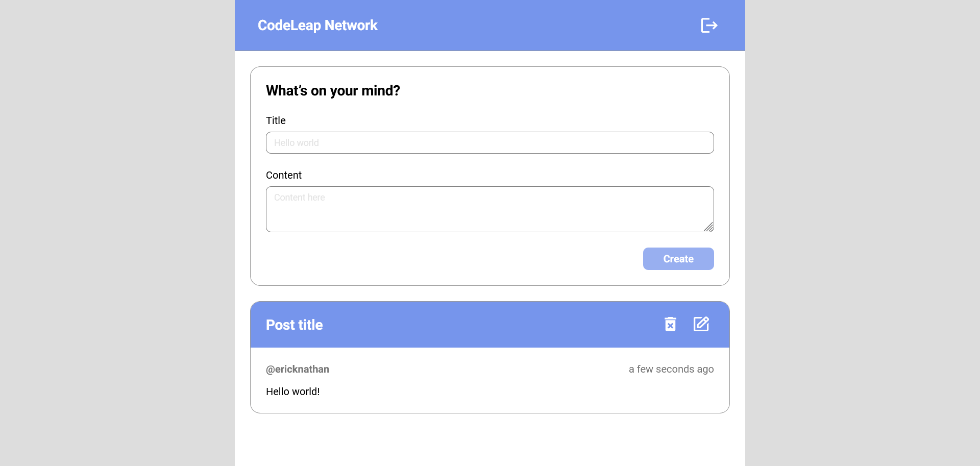Click the blue post header between title and icons
The width and height of the screenshot is (980, 466).
click(490, 325)
